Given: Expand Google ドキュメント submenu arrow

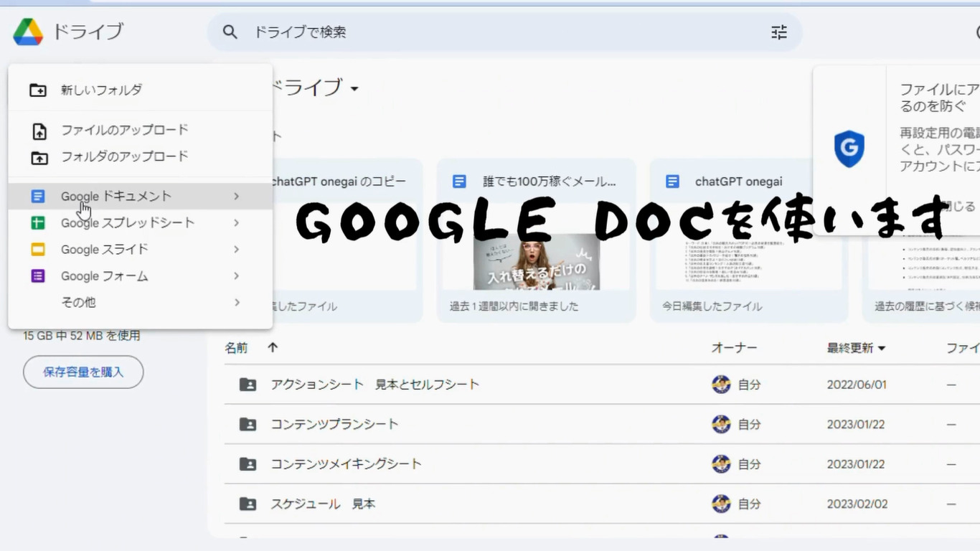Looking at the screenshot, I should (237, 196).
